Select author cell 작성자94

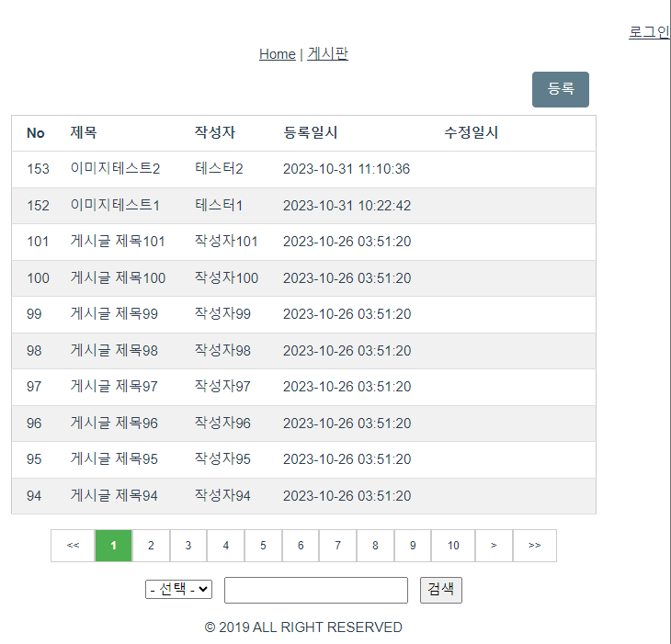(x=222, y=496)
